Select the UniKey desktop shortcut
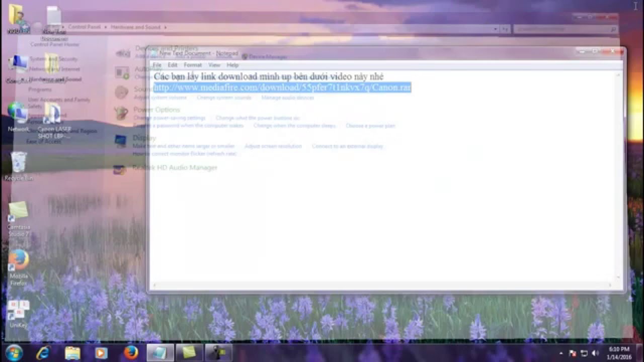Screen dimensions: 644x362 pos(19,314)
